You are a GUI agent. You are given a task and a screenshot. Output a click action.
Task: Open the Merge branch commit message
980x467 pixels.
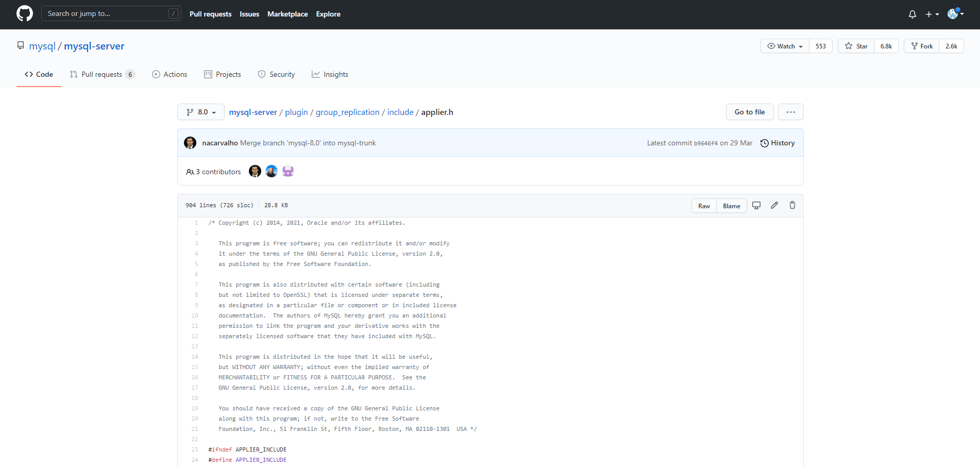(x=308, y=143)
